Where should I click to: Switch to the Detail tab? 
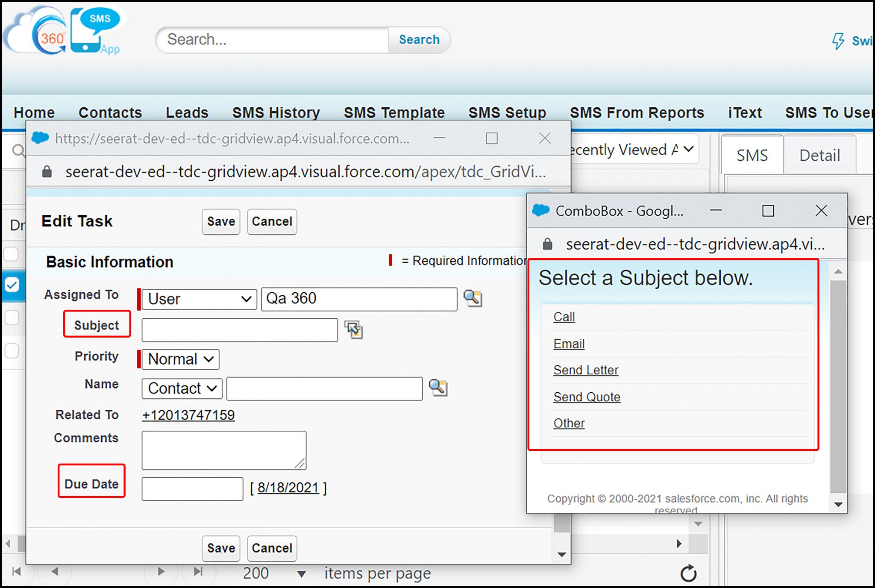819,155
